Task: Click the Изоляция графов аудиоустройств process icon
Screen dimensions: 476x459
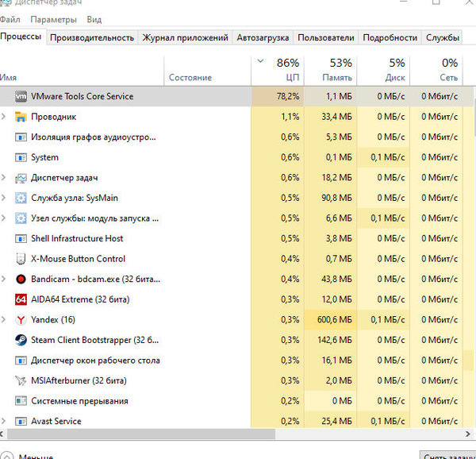Action: pos(21,137)
